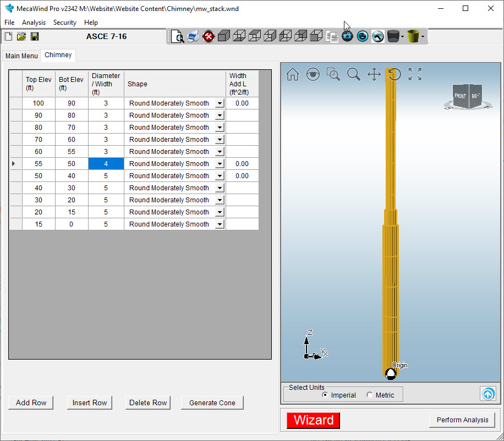Click the dark cylinder color swatch
Image resolution: width=504 pixels, height=441 pixels.
393,36
